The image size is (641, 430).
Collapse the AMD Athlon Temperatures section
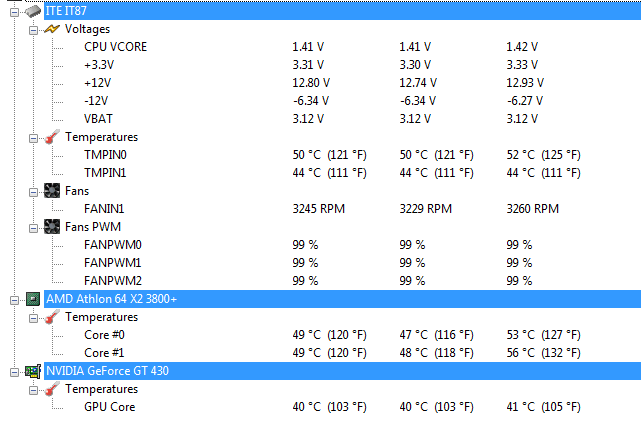point(34,318)
